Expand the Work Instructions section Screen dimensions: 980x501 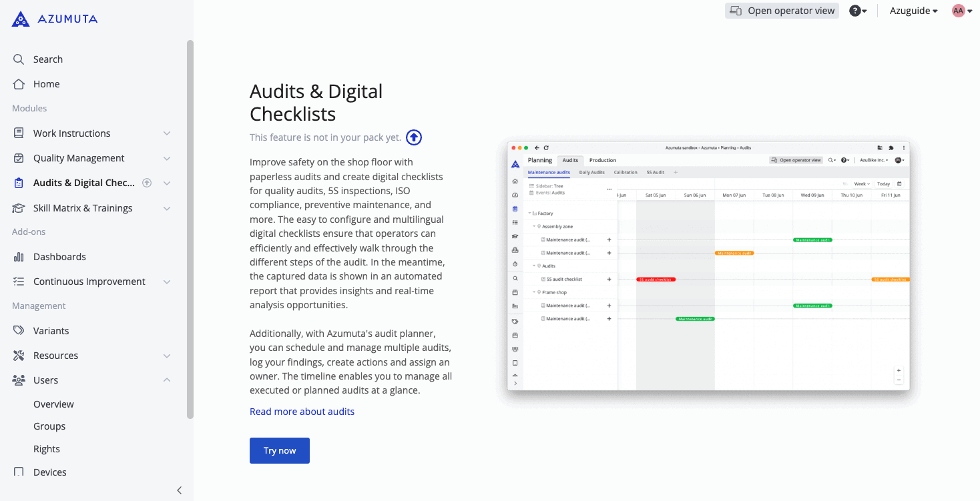167,133
